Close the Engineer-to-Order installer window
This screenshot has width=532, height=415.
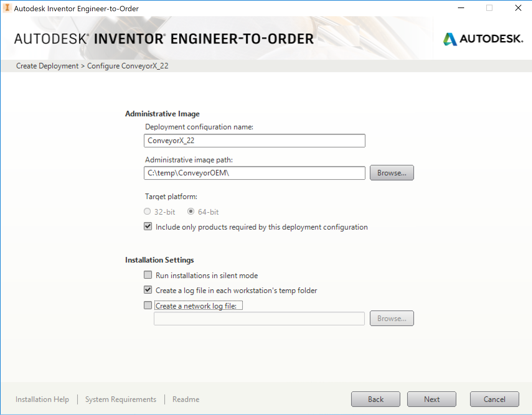(x=518, y=8)
